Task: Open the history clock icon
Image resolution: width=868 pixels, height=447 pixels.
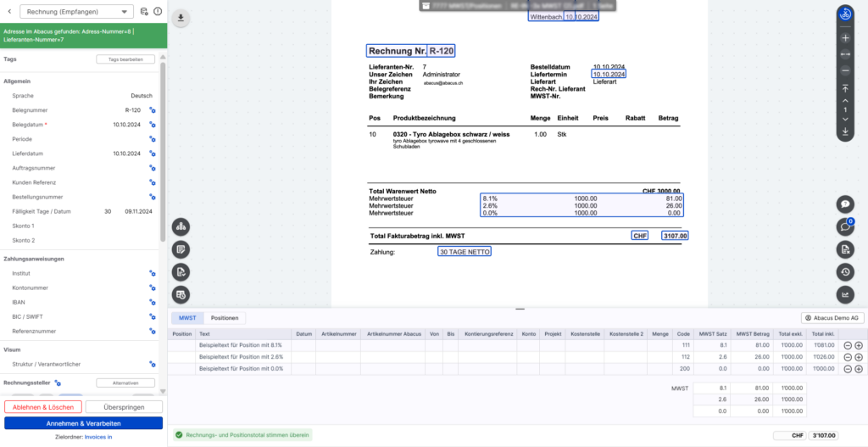Action: tap(845, 271)
